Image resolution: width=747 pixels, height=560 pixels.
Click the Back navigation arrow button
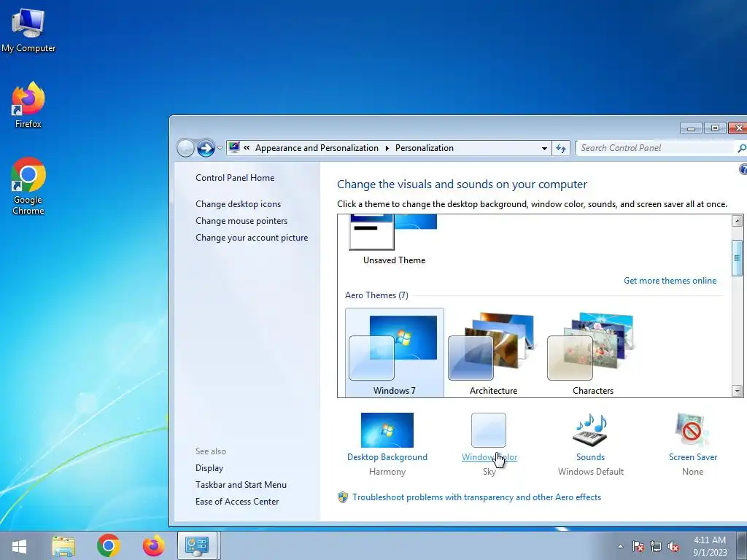point(185,148)
